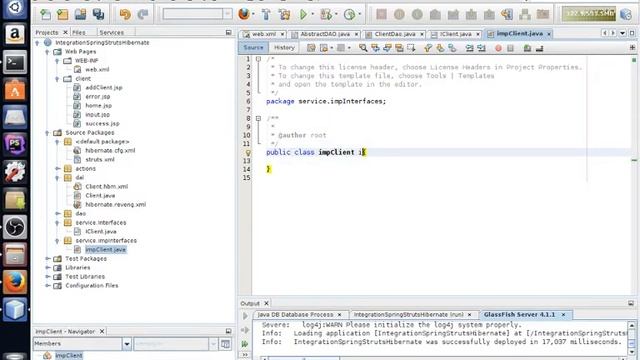Click the Redo arrow icon

[143, 15]
